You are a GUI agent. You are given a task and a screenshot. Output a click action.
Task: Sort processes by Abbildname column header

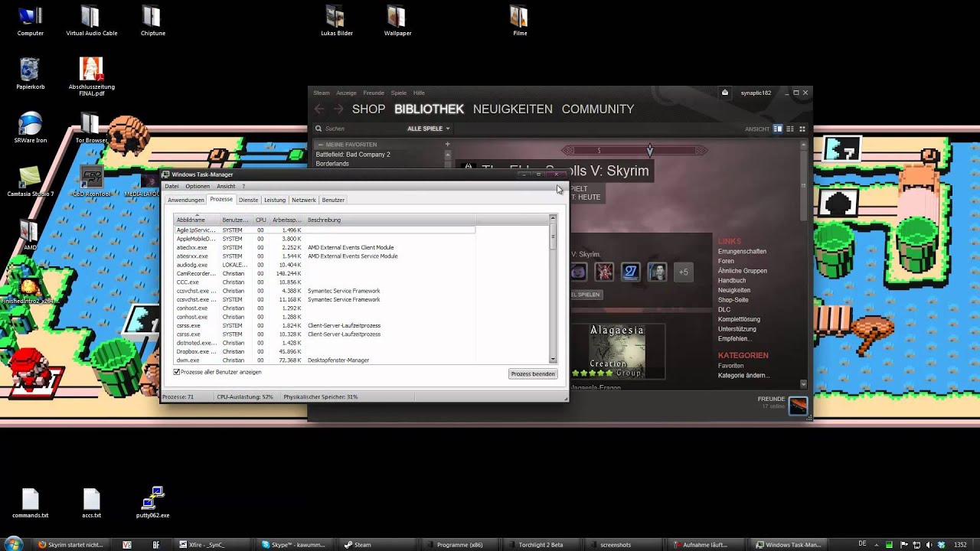(197, 220)
